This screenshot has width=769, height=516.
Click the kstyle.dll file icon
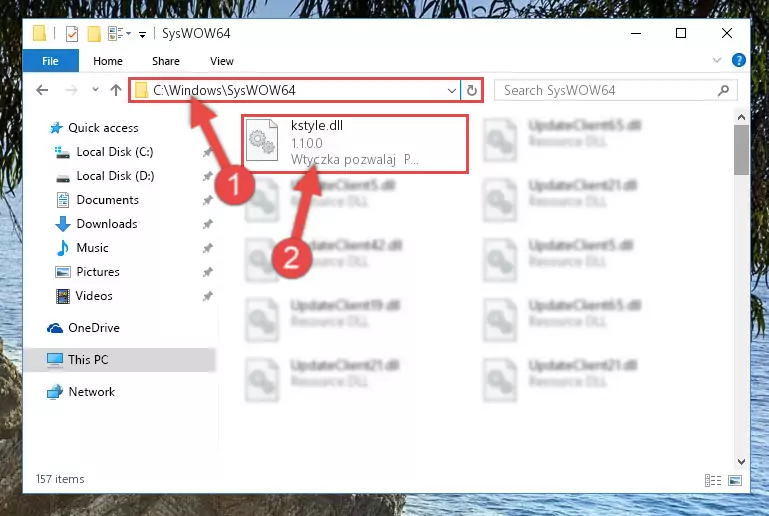coord(262,141)
